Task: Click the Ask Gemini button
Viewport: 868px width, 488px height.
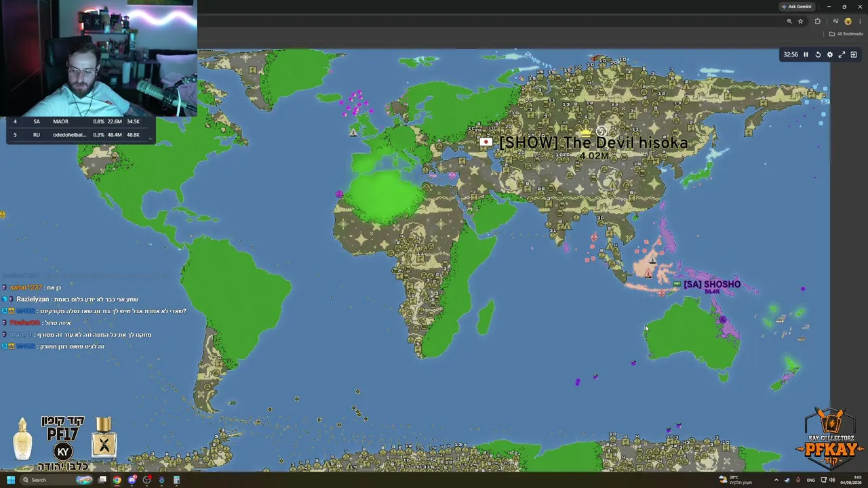Action: [x=797, y=7]
